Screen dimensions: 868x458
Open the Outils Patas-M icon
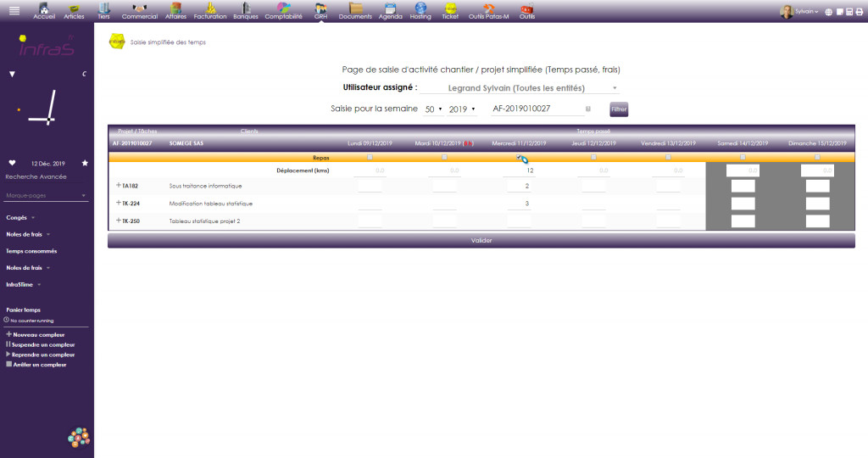pos(488,10)
